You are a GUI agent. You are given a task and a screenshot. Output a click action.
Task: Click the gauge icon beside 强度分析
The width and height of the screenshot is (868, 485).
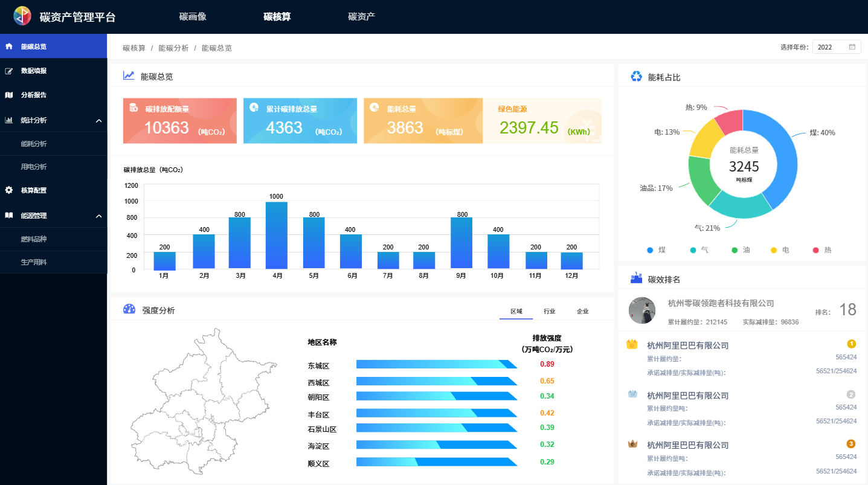(x=129, y=309)
